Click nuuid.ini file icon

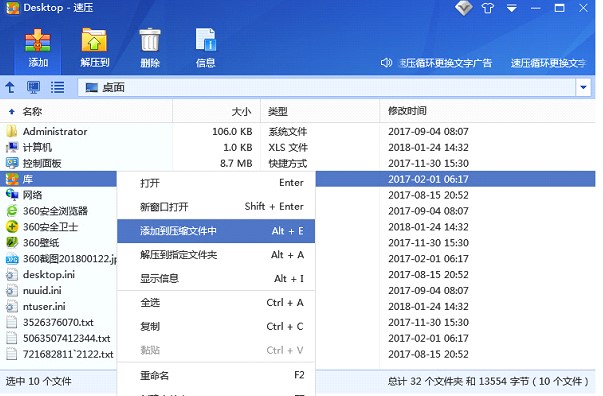click(x=12, y=290)
